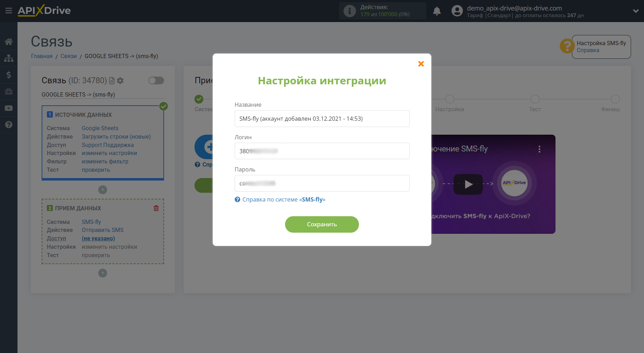Click the completed Система step checkmark
Viewport: 644px width, 353px height.
click(199, 99)
